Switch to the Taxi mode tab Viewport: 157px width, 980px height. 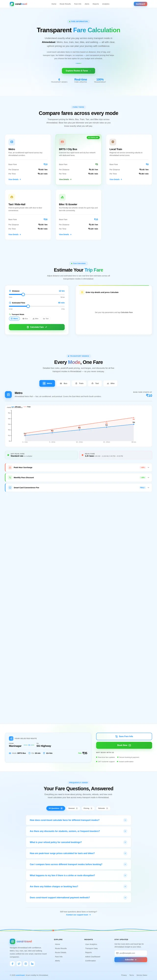(x=95, y=383)
